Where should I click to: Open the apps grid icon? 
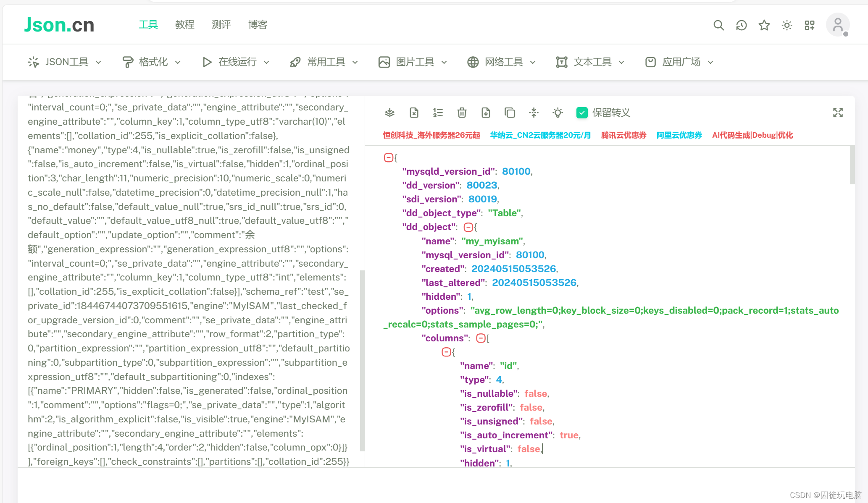810,25
